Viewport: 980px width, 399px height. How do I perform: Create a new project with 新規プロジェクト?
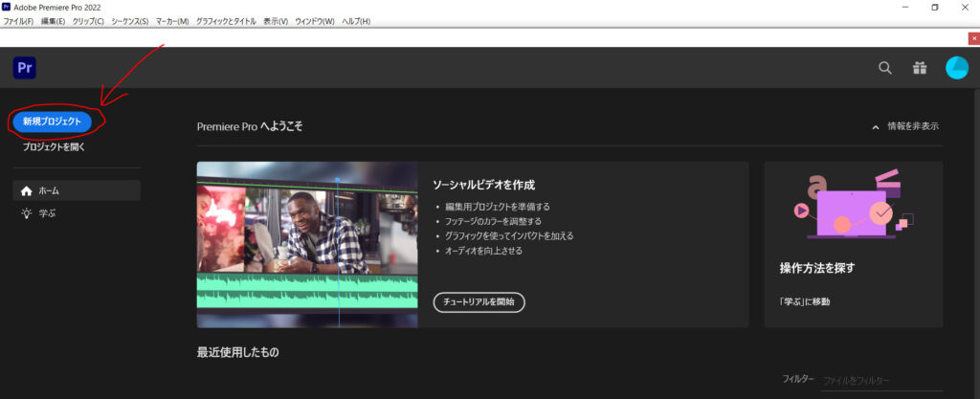coord(52,122)
